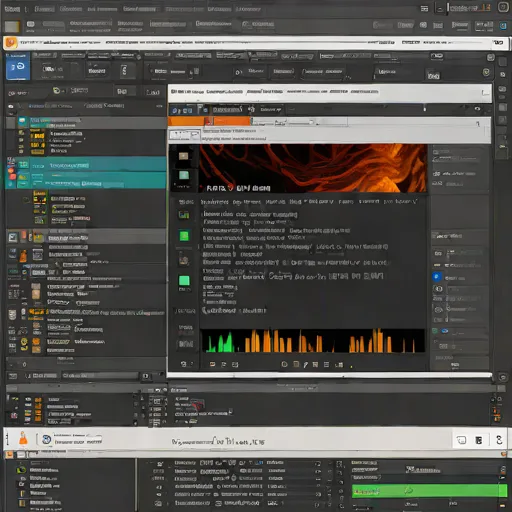Click the orange app icon in the top white bar
Screen dimensions: 512x512
pos(11,43)
